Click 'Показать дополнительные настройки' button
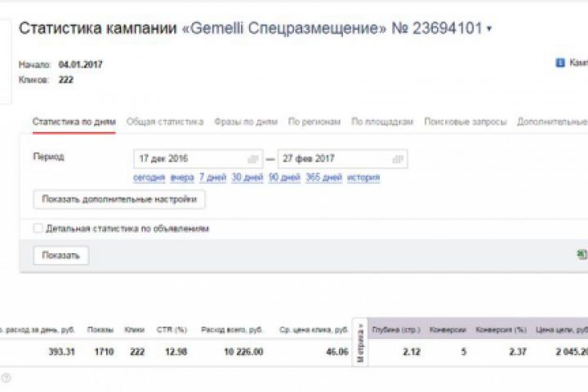Image resolution: width=588 pixels, height=392 pixels. [x=119, y=199]
